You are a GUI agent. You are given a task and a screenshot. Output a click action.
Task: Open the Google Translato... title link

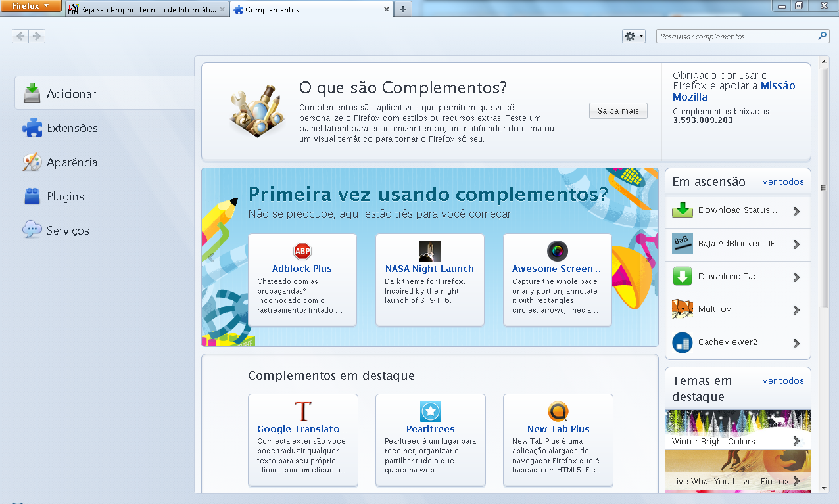302,428
